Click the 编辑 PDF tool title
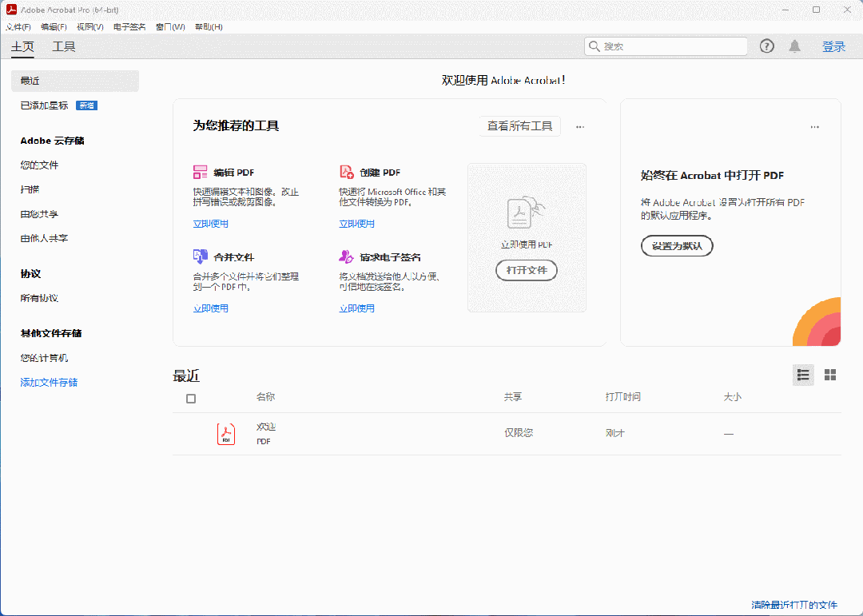The width and height of the screenshot is (863, 616). pyautogui.click(x=234, y=173)
